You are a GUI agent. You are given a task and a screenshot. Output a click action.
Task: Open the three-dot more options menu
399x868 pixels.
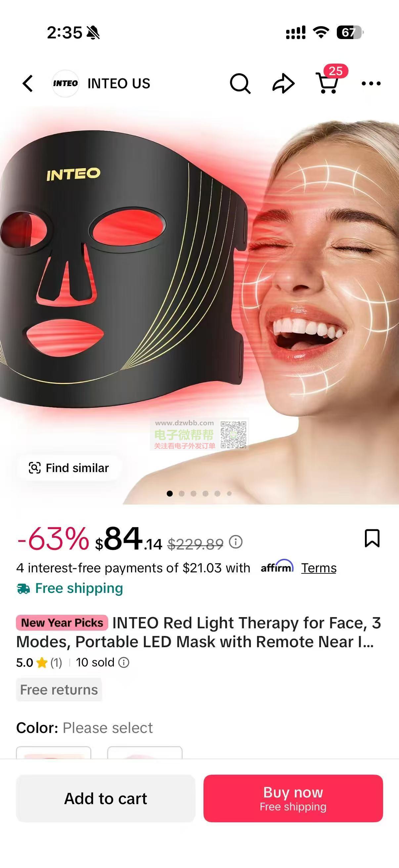point(371,83)
